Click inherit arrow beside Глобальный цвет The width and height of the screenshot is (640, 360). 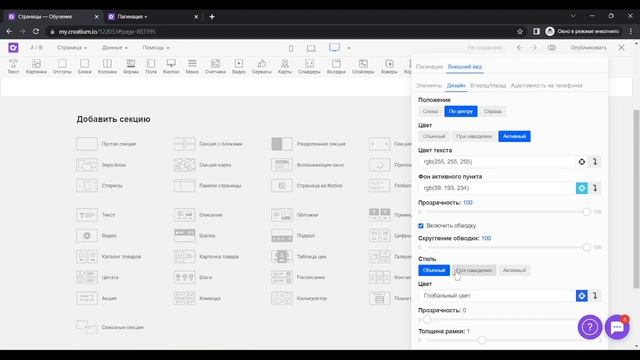coord(595,296)
